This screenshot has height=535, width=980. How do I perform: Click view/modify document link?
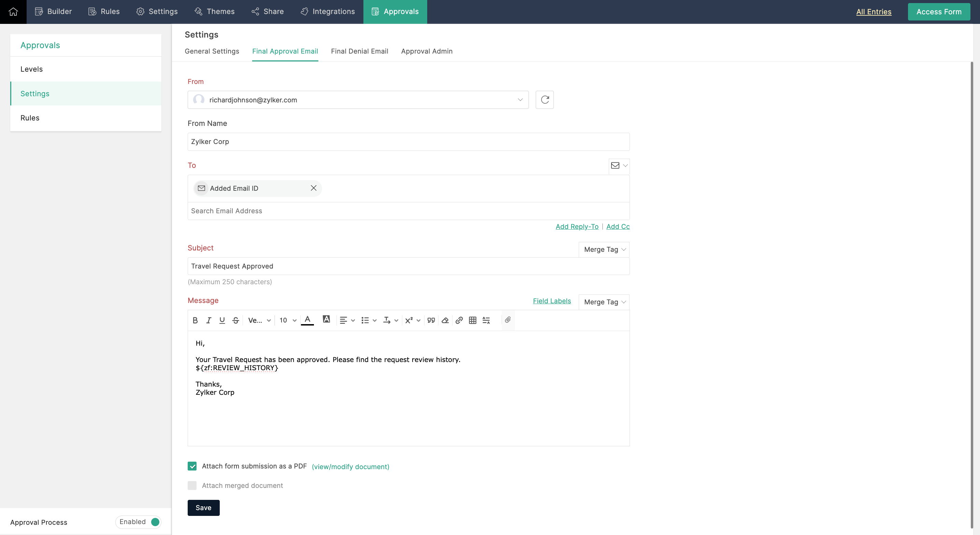click(x=350, y=466)
